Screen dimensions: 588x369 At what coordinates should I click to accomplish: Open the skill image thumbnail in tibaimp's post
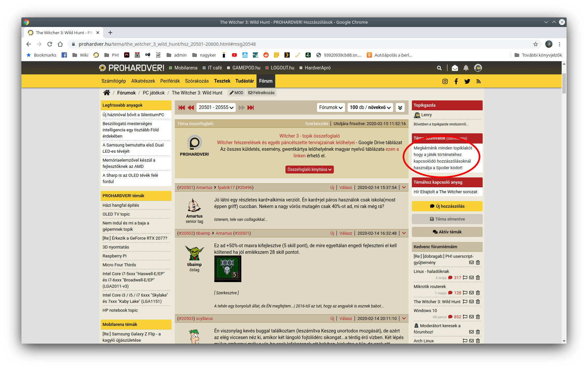(x=228, y=269)
